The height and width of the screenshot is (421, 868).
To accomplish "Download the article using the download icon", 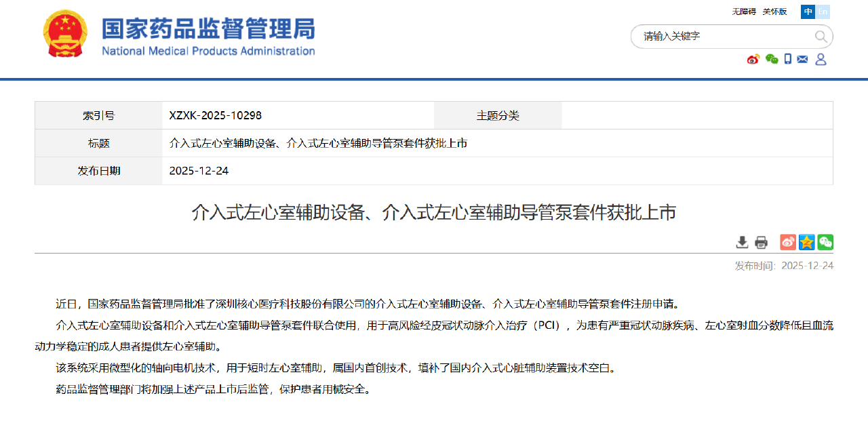I will pos(743,242).
